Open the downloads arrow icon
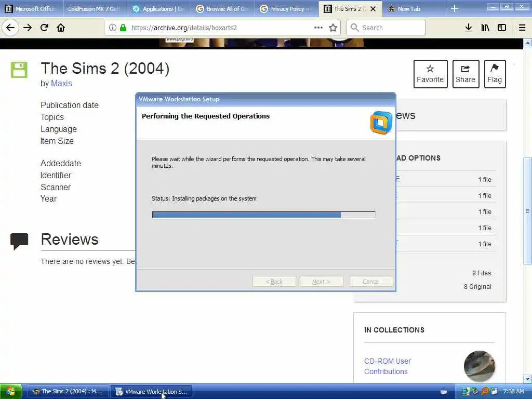Viewport: 532px width, 399px height. click(x=469, y=28)
